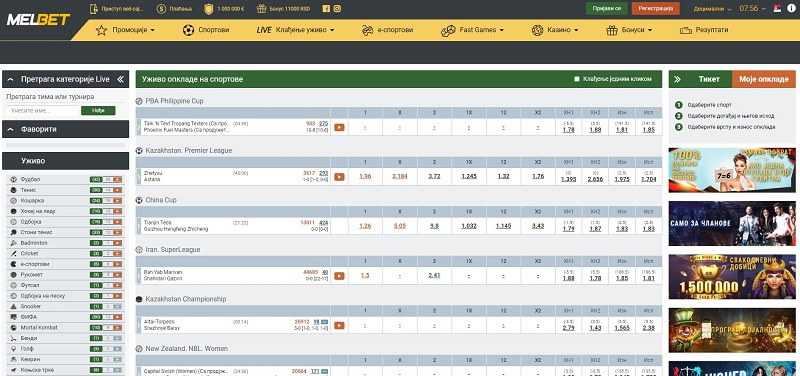
Task: Open the Казино dropdown menu
Action: 555,30
